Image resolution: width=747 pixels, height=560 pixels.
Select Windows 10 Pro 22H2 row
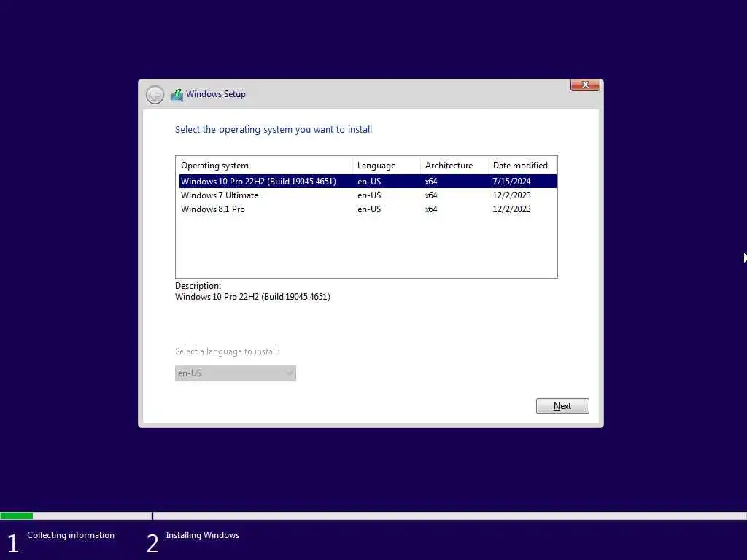pos(368,182)
